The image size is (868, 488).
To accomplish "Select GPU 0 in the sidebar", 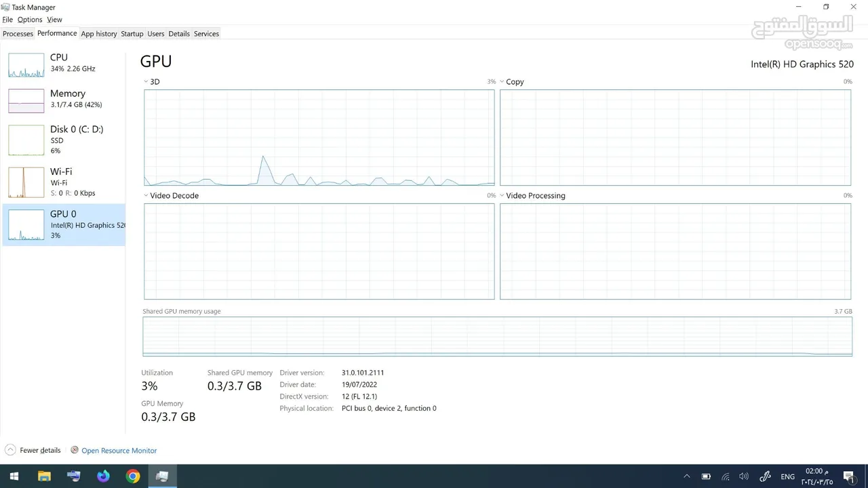I will click(x=64, y=224).
